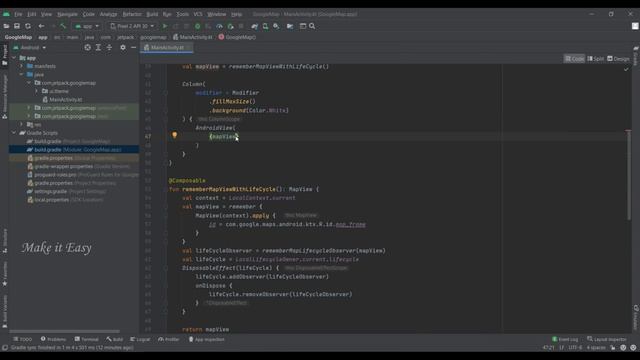
Task: Collapse the app module tree node
Action: 14,58
